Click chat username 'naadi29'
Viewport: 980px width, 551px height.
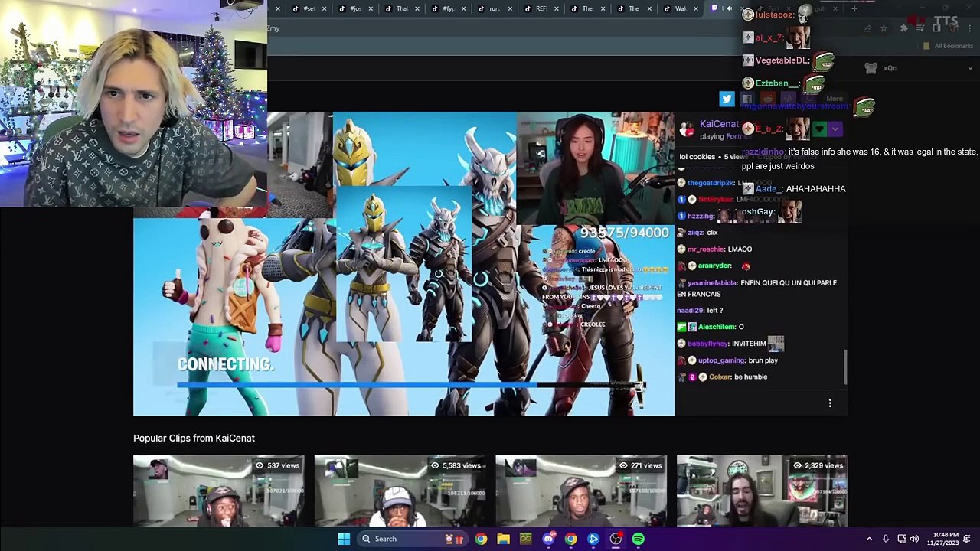tap(690, 310)
